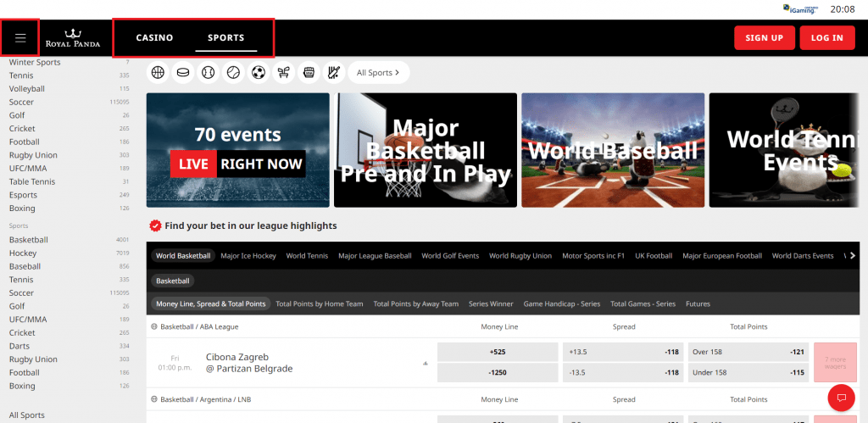The image size is (868, 423).
Task: Click the SIGN UP button
Action: (765, 37)
